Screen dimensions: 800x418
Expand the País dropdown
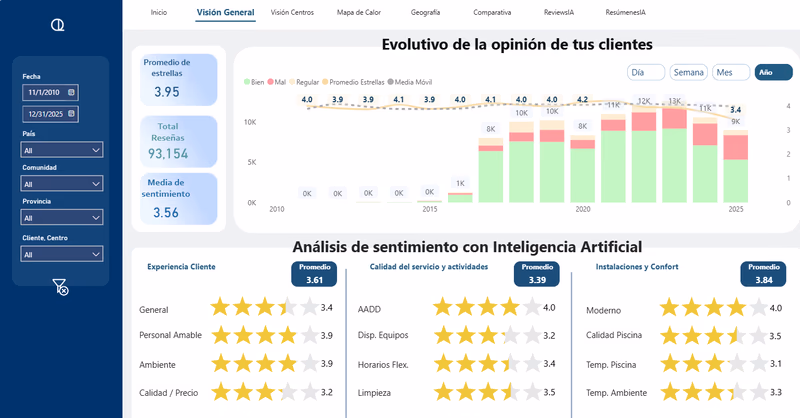(x=62, y=150)
